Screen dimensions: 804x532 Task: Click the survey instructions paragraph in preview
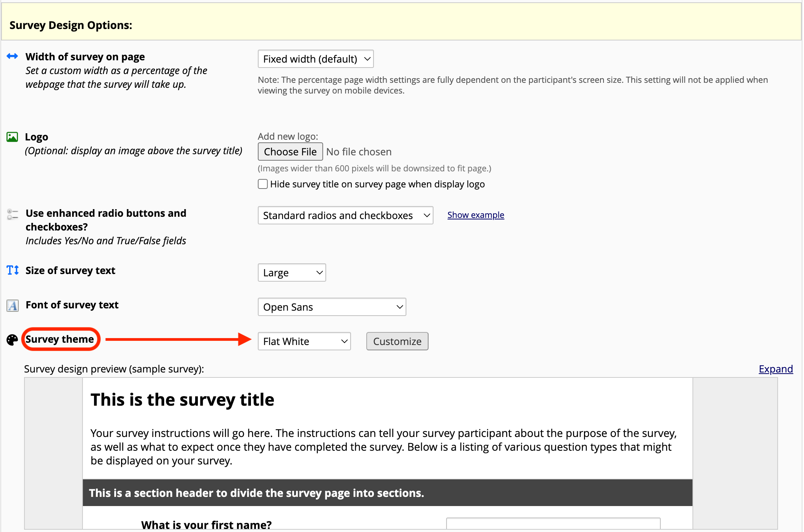pyautogui.click(x=383, y=447)
